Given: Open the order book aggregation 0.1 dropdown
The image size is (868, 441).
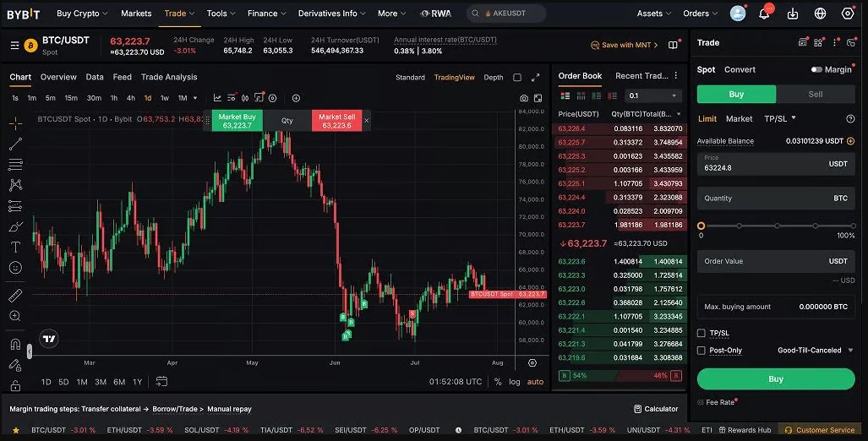Looking at the screenshot, I should [652, 95].
